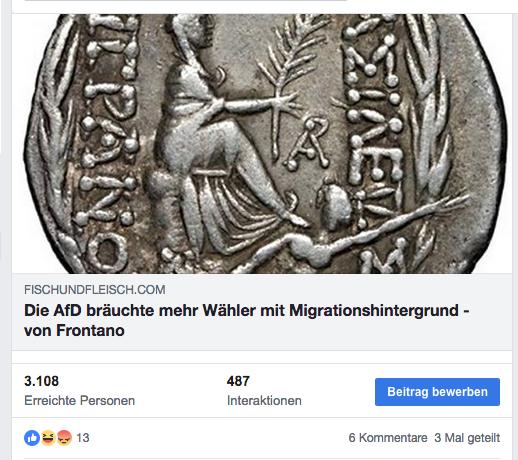Open the 6 Kommentare link
The width and height of the screenshot is (518, 460).
coord(388,438)
